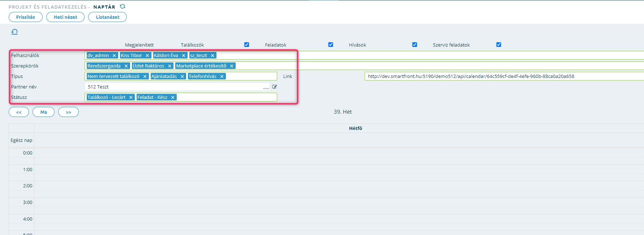This screenshot has height=235, width=644.
Task: Remove Marketplace értékesítő role tag
Action: [x=232, y=66]
